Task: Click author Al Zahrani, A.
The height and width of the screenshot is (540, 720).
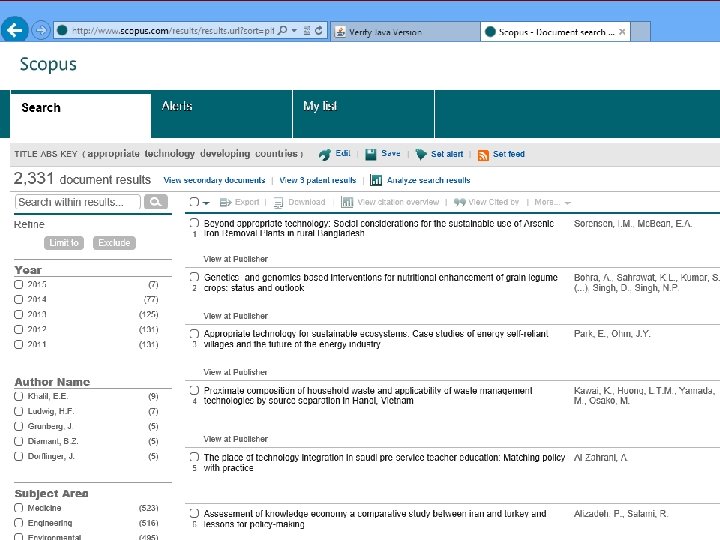Action: 601,458
